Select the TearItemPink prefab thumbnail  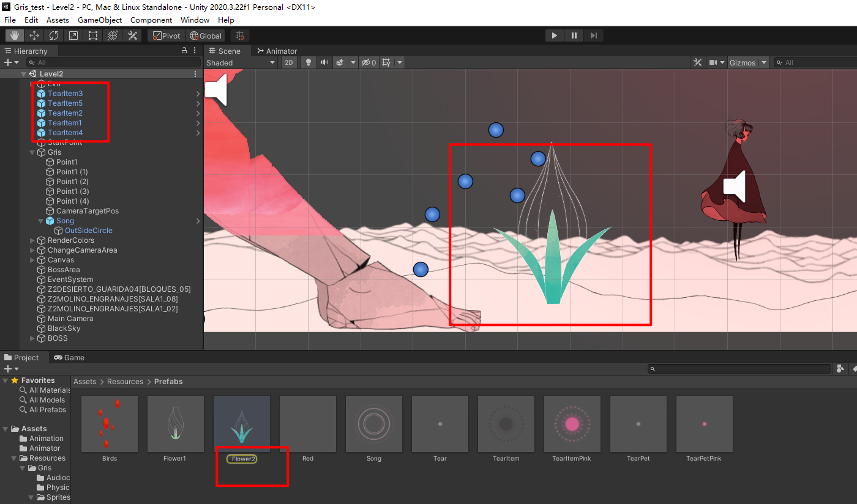pos(572,424)
